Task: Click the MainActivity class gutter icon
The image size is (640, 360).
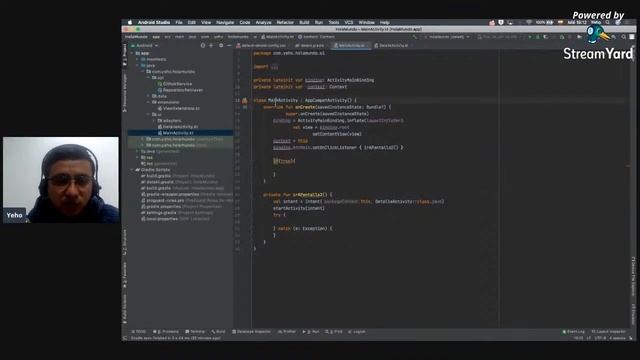Action: click(x=244, y=100)
